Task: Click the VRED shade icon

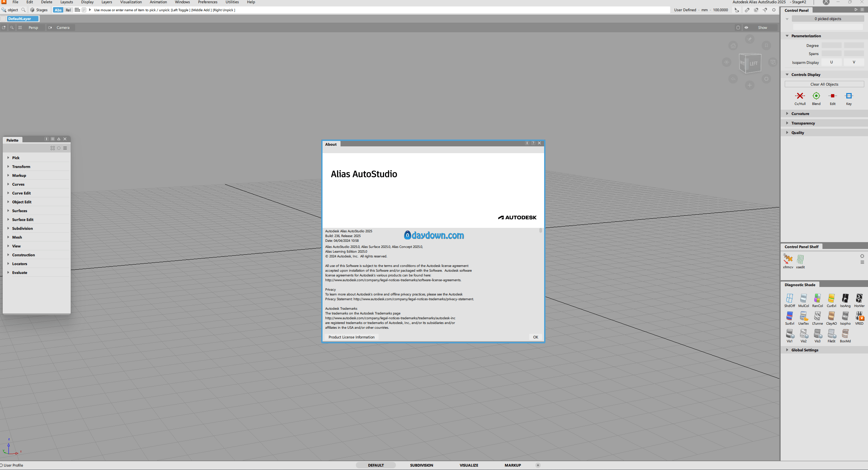Action: click(x=859, y=316)
